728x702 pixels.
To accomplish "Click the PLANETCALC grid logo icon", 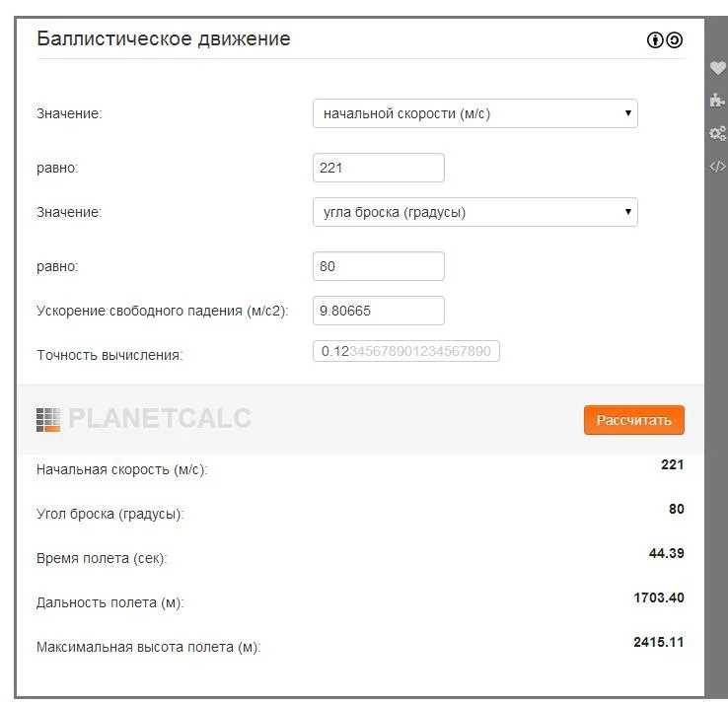I will pyautogui.click(x=47, y=419).
